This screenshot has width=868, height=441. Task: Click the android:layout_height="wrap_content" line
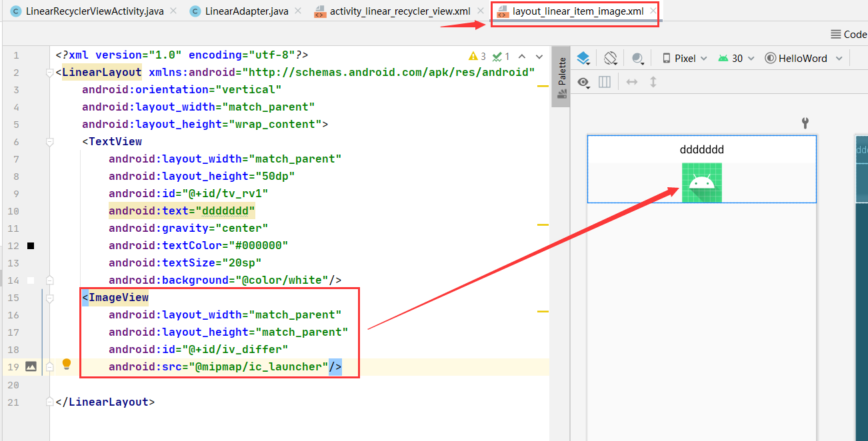click(x=205, y=125)
